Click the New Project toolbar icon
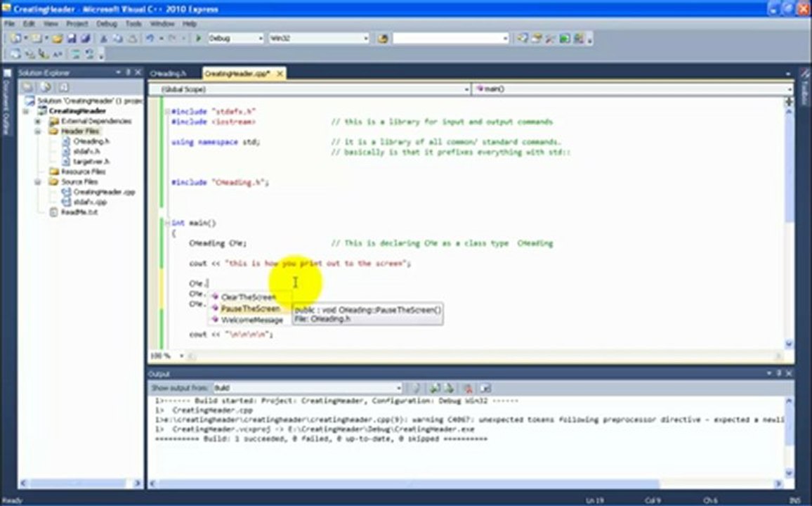 tap(16, 39)
